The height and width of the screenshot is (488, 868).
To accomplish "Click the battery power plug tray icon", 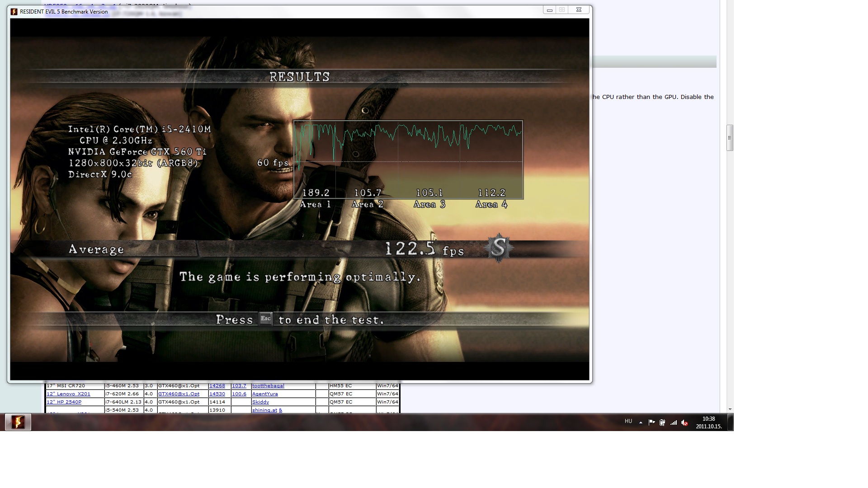I will pyautogui.click(x=662, y=422).
